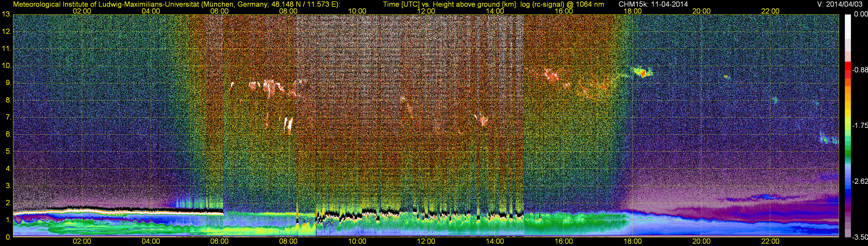Select the height axis label "8."

8,100
